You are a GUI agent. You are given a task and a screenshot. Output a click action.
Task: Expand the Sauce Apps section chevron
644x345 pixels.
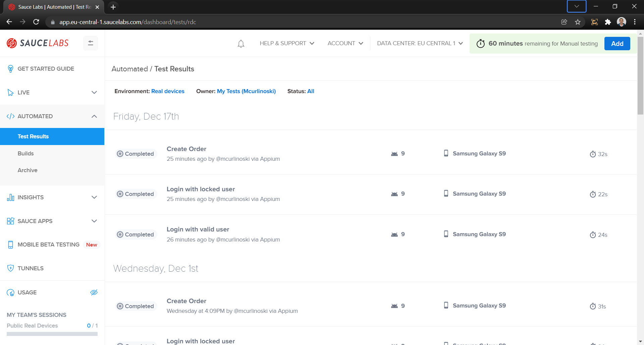[x=94, y=221]
